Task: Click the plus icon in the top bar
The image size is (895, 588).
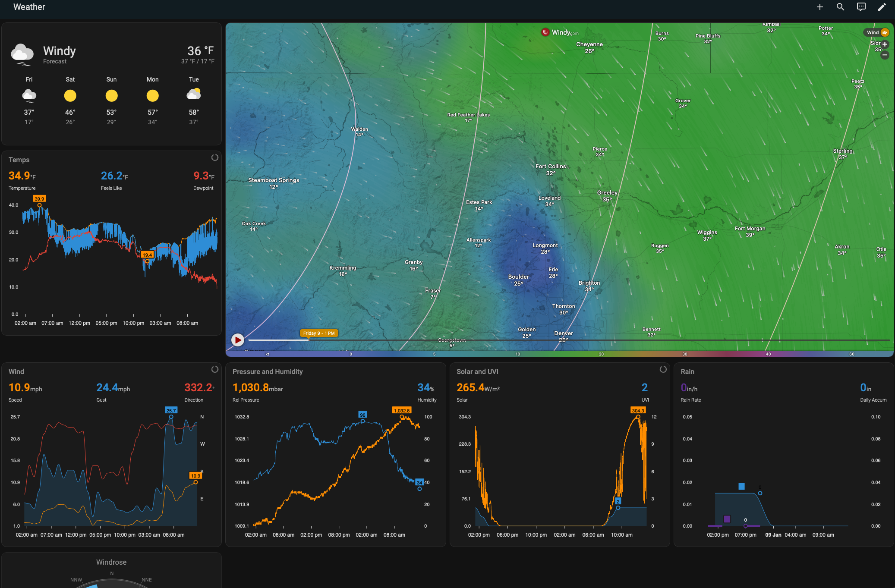Action: click(819, 7)
